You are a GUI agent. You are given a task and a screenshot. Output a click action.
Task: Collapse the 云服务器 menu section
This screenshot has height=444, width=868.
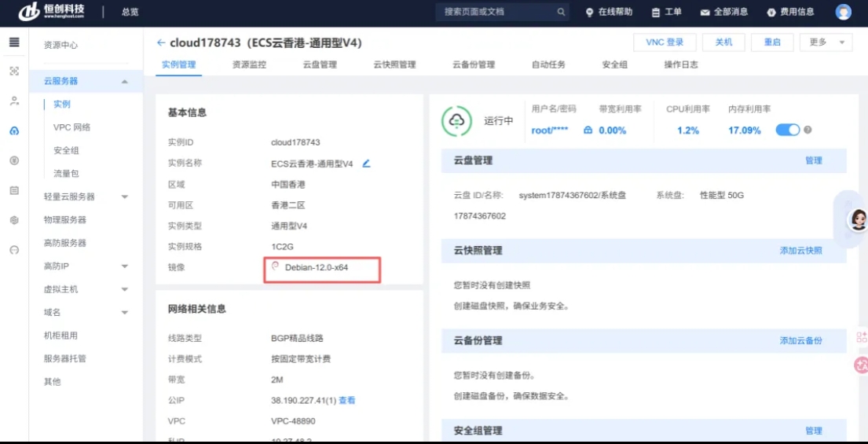(125, 82)
